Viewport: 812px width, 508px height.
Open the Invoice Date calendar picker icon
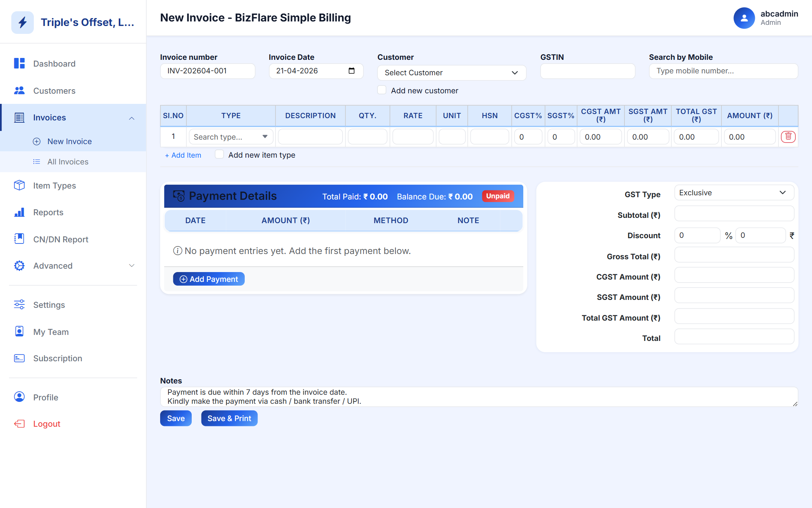(351, 71)
